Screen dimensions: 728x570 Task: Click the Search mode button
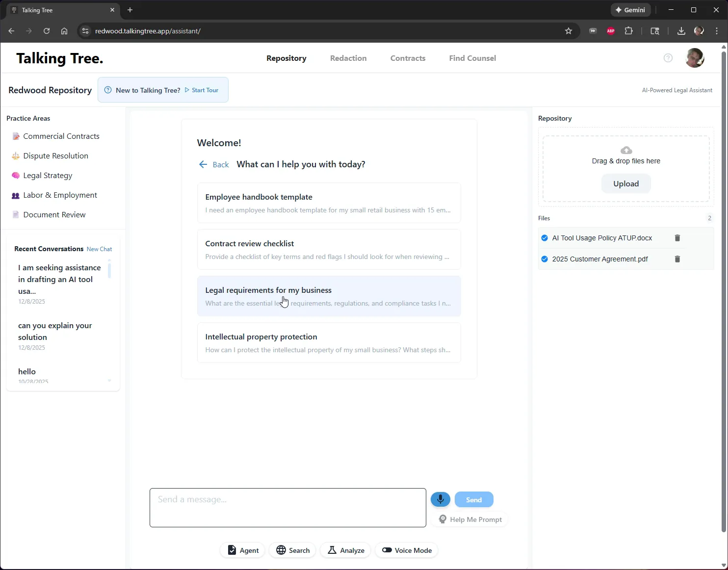click(x=293, y=550)
